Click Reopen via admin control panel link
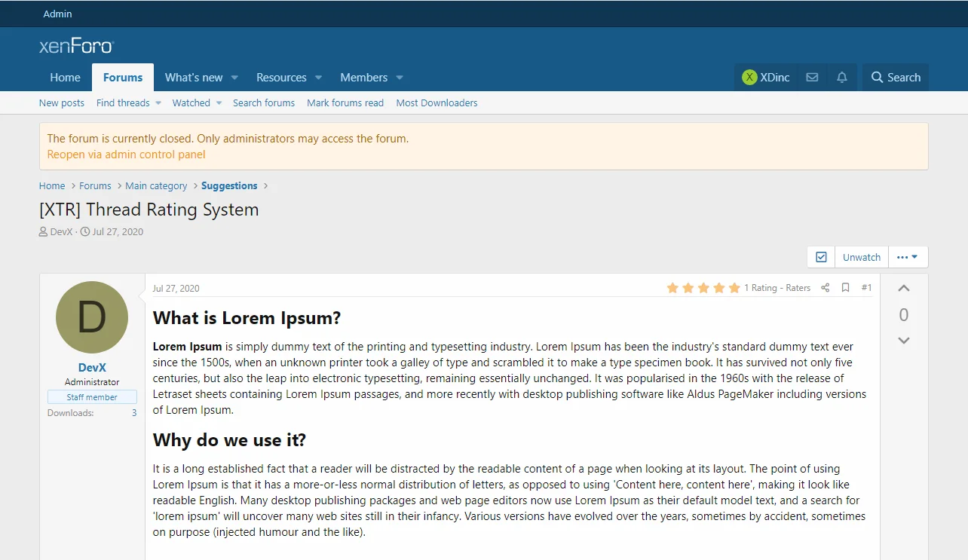Screen dimensions: 968x560 [x=126, y=155]
